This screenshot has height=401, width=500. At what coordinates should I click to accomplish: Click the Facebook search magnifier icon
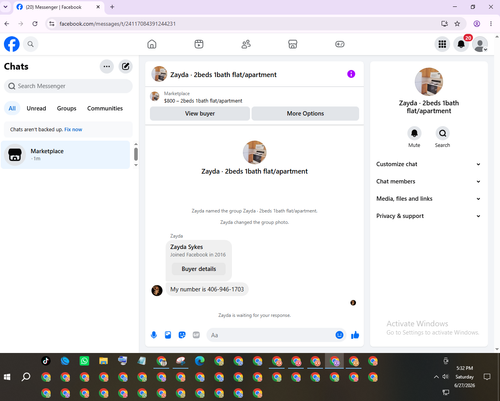[31, 44]
